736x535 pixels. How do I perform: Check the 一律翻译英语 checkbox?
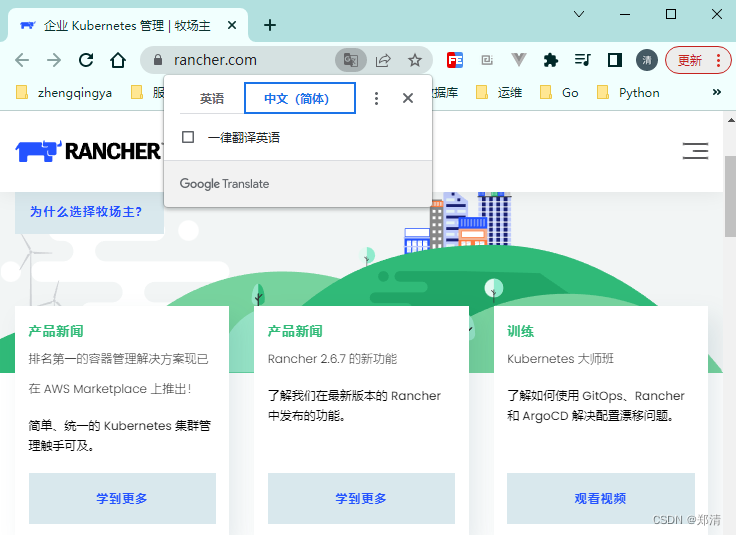(x=188, y=137)
